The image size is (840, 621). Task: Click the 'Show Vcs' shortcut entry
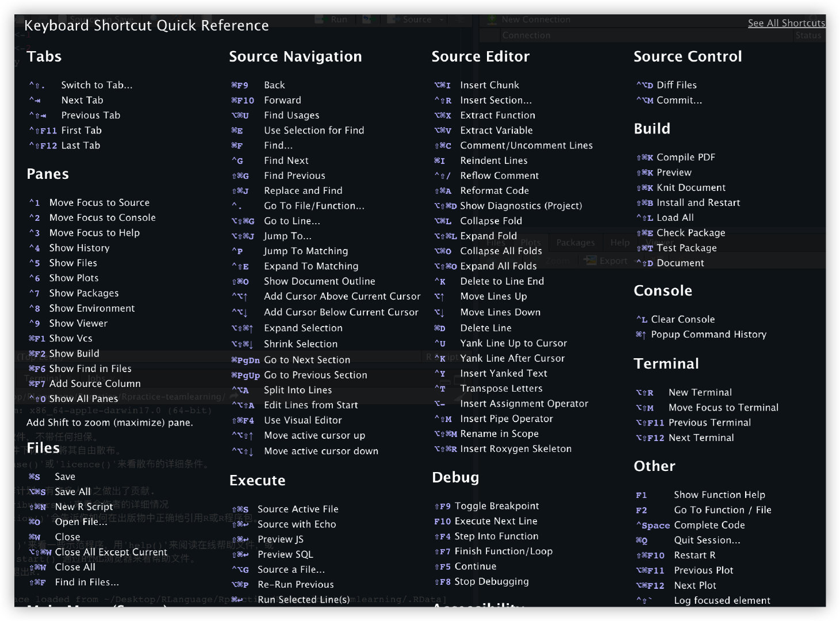(60, 339)
